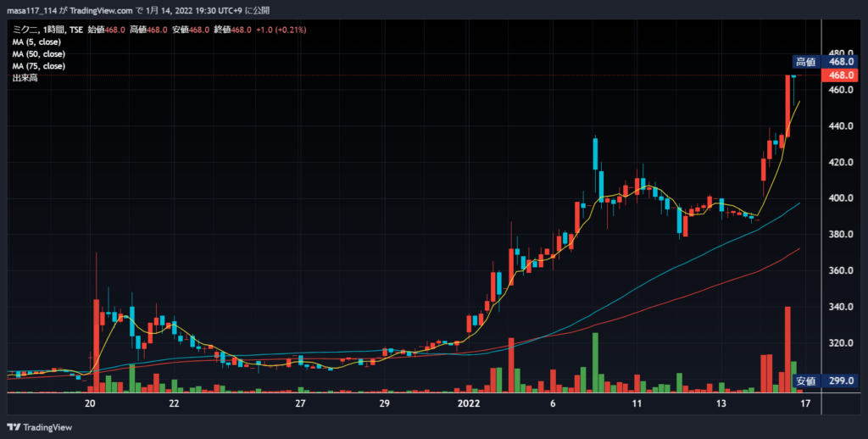Image resolution: width=868 pixels, height=439 pixels.
Task: Click the 終値468.0 close value
Action: point(232,30)
